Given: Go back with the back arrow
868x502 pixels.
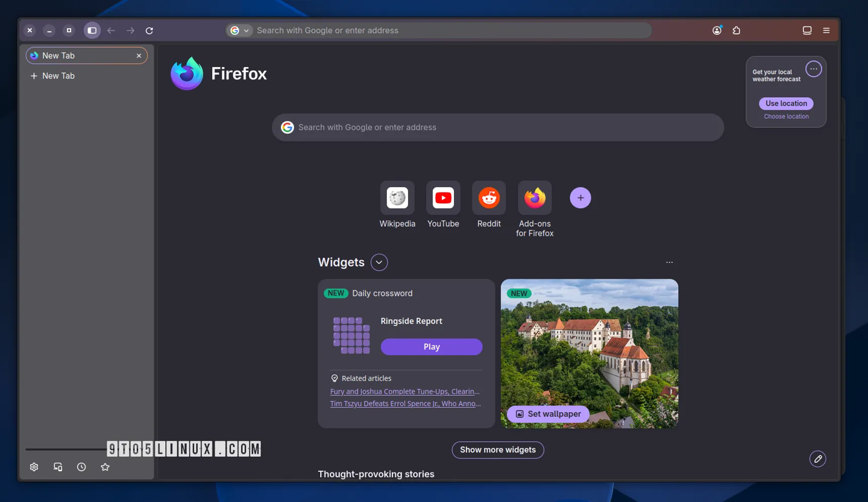Looking at the screenshot, I should click(x=111, y=30).
